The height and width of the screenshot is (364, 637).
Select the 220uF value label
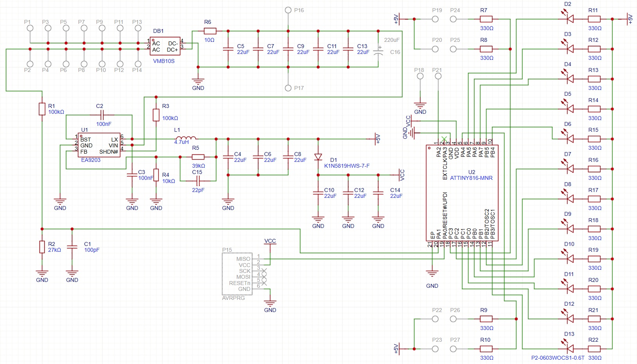pyautogui.click(x=392, y=40)
